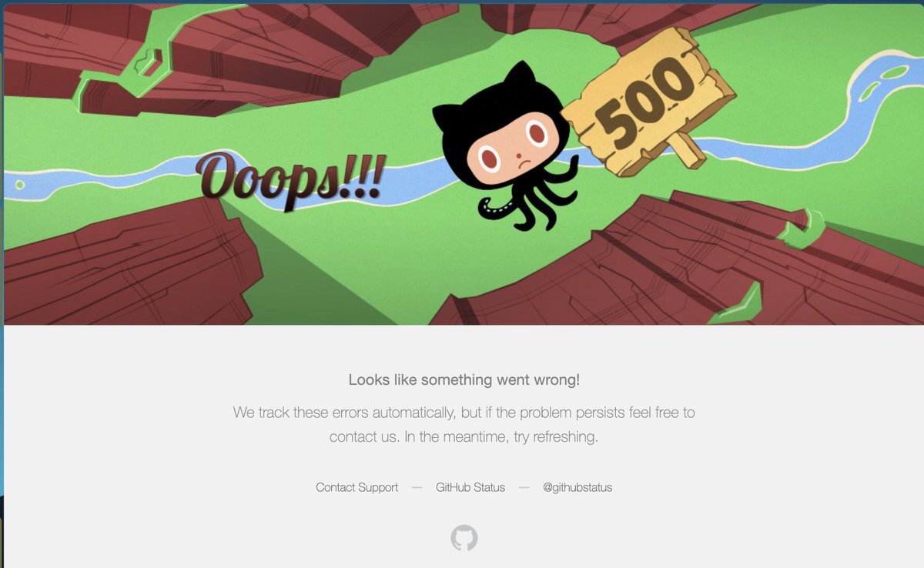The width and height of the screenshot is (924, 568).
Task: Click the curved green arrow on the red rock
Action: [801, 229]
